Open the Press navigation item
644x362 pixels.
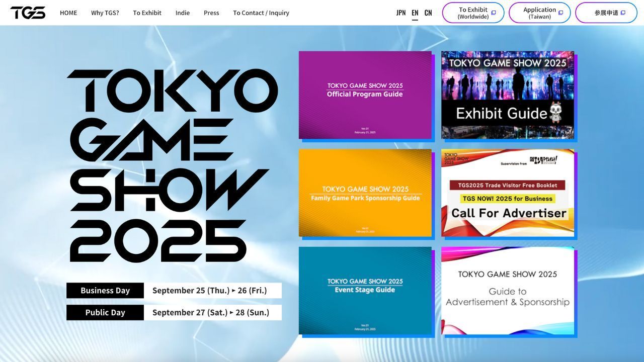(211, 13)
